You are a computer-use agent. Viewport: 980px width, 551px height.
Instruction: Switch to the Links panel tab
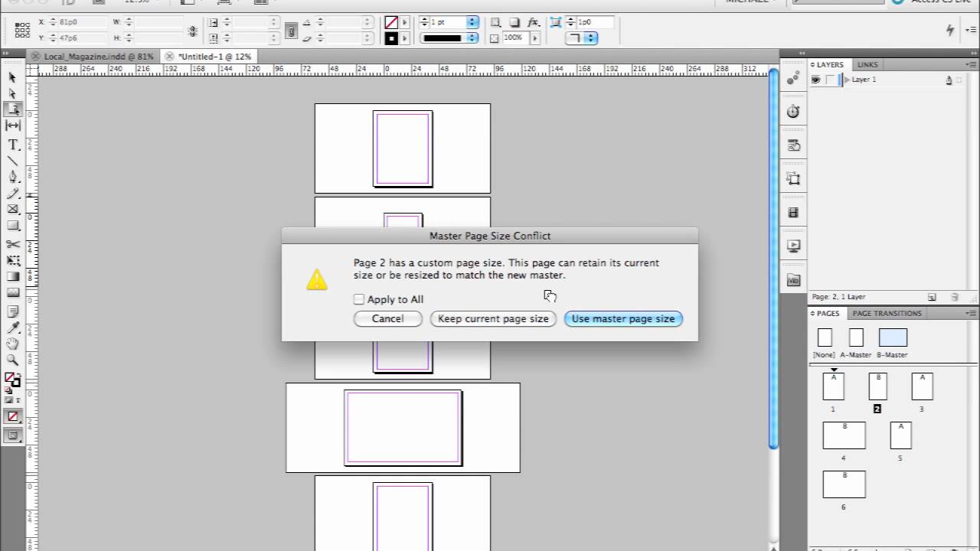tap(867, 65)
